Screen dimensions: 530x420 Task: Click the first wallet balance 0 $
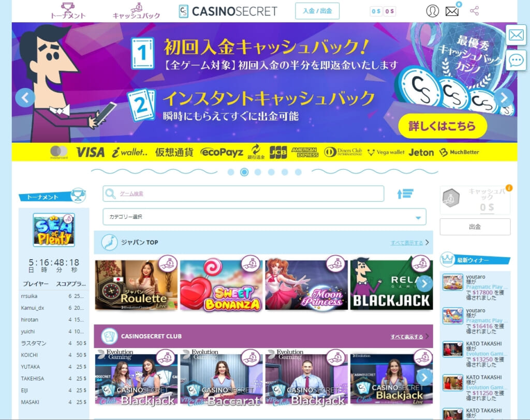point(376,11)
